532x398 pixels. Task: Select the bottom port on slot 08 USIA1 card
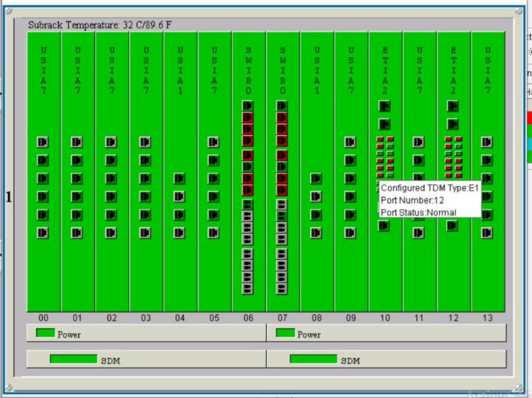pos(316,233)
